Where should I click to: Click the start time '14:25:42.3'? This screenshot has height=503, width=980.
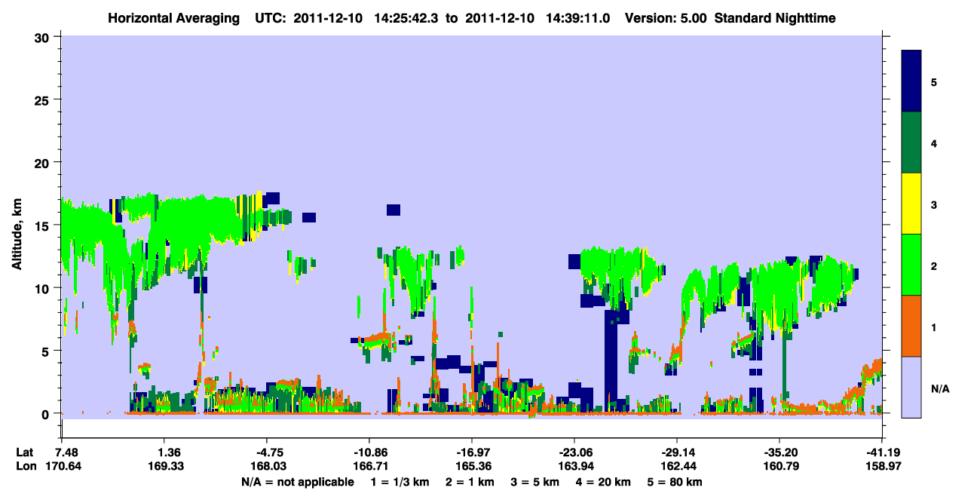tap(406, 17)
